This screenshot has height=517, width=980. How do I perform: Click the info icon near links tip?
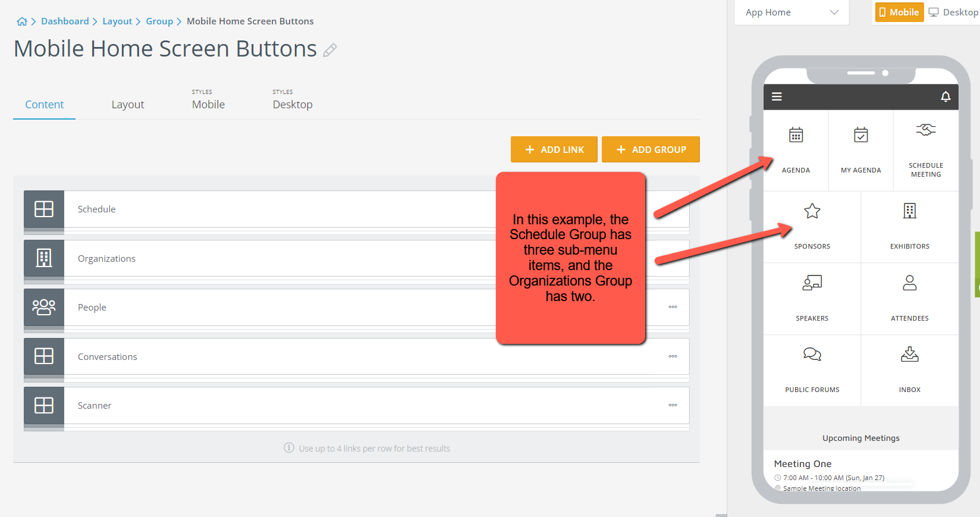[289, 447]
